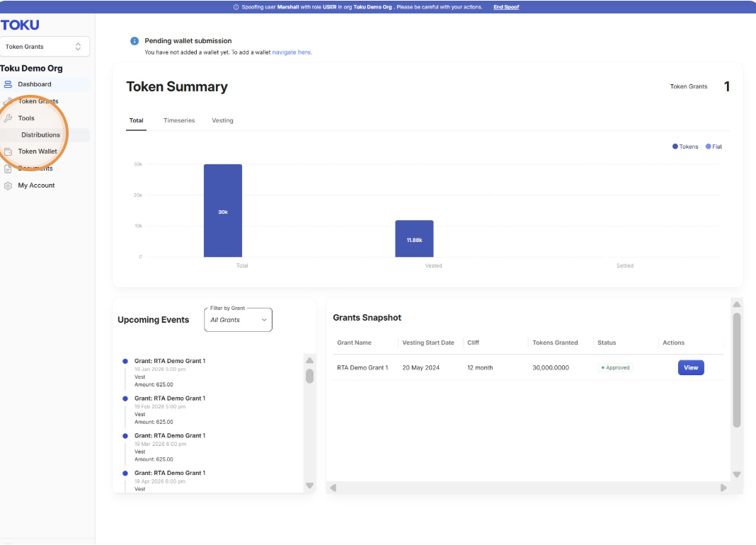Open the Token Grants product selector

pyautogui.click(x=45, y=47)
